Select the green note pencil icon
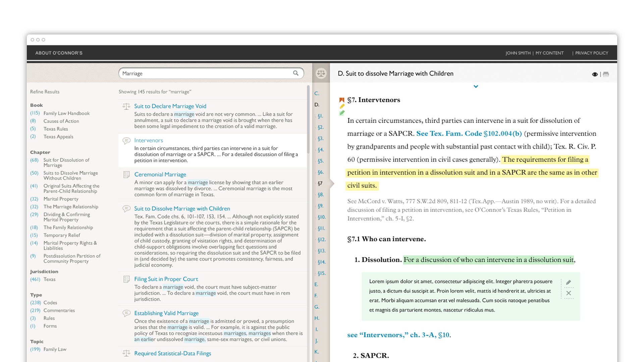 tap(342, 113)
